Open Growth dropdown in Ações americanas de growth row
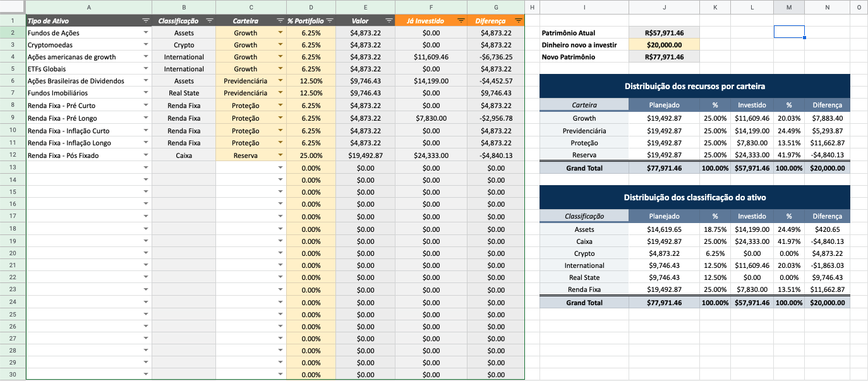 (x=280, y=57)
